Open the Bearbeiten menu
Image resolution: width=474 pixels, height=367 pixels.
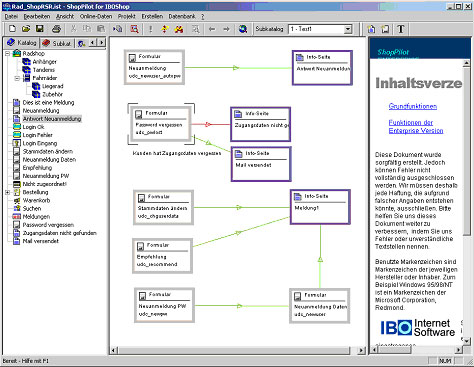37,16
